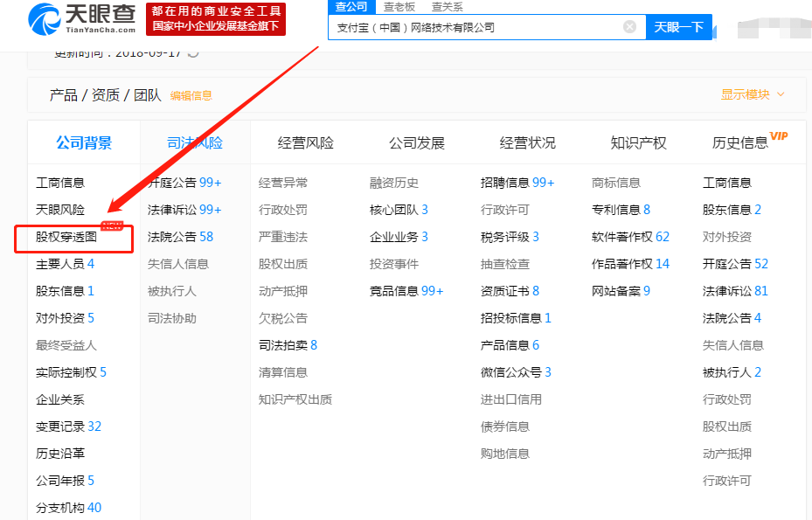
Task: Switch to the 查关系 search tab
Action: [x=447, y=7]
